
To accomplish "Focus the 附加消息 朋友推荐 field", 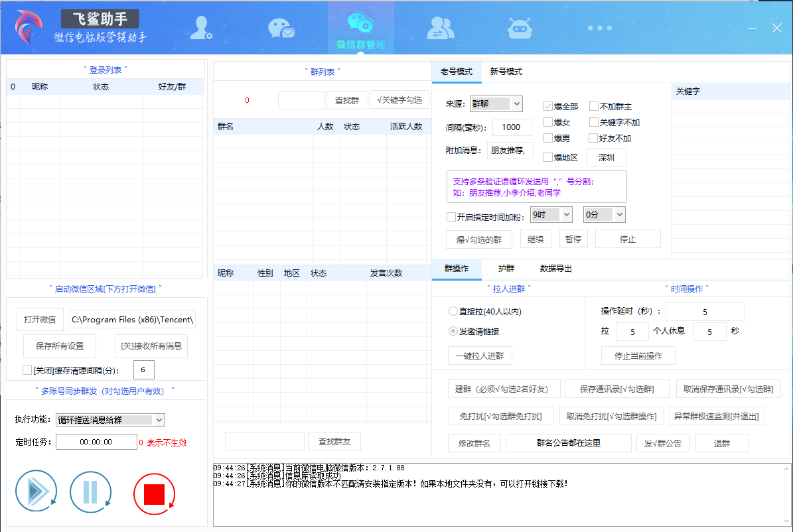I will (x=510, y=150).
